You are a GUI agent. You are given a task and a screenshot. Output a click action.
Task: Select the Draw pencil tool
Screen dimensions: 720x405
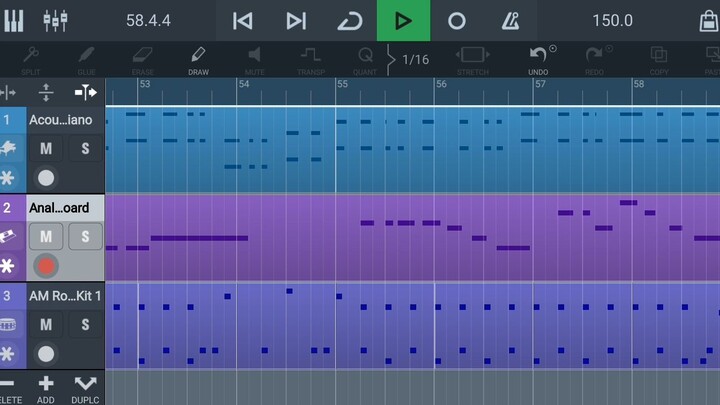point(198,59)
